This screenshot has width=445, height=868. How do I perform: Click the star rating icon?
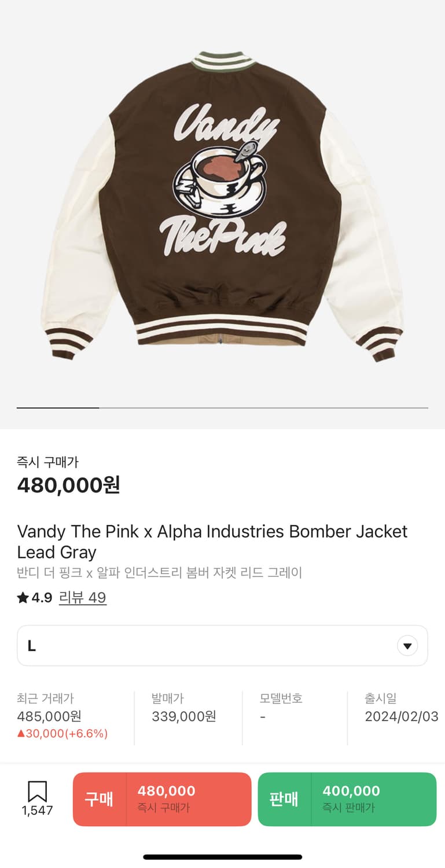pyautogui.click(x=23, y=598)
